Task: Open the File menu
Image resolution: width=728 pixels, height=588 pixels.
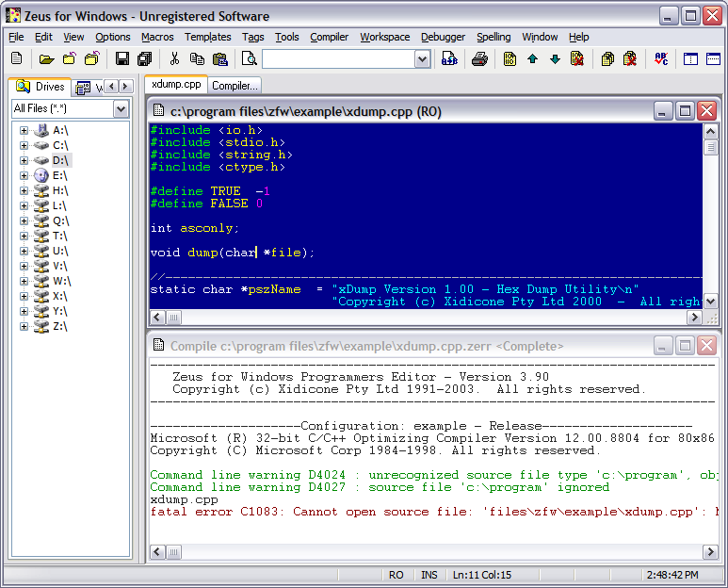Action: coord(16,37)
